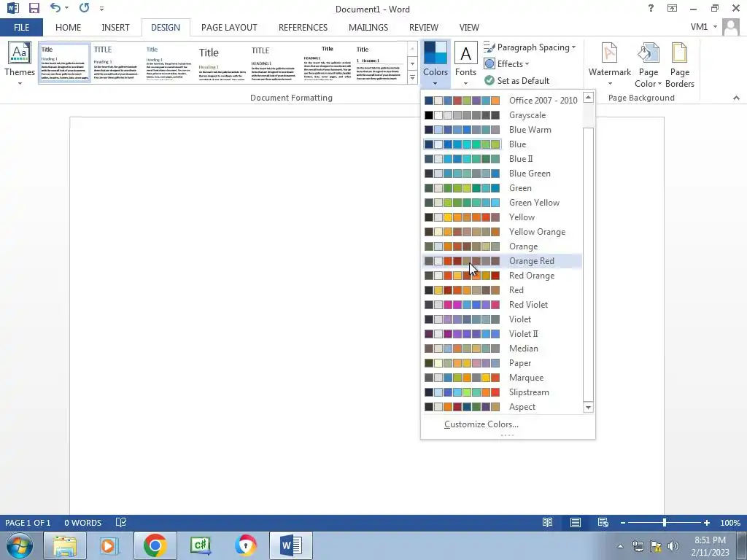
Task: Pick the Marquee color scheme
Action: point(502,378)
